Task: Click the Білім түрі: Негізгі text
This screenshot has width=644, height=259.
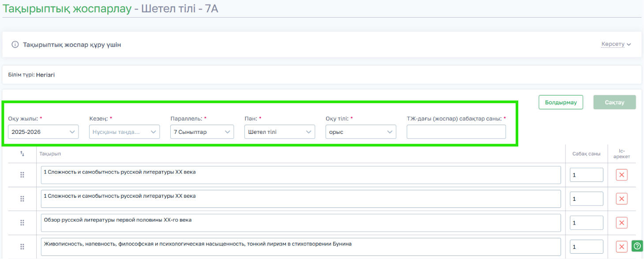Action: click(x=31, y=75)
